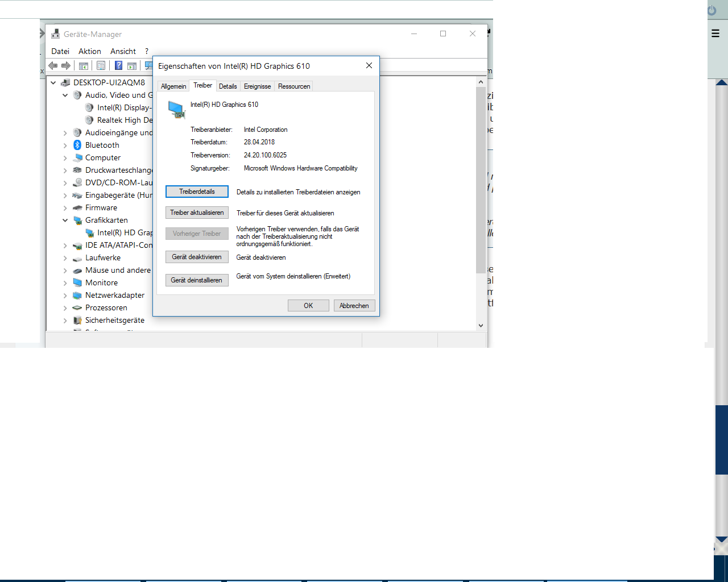Collapse the DESKTOP-UI2AQM8 root node
This screenshot has height=582, width=728.
point(53,82)
